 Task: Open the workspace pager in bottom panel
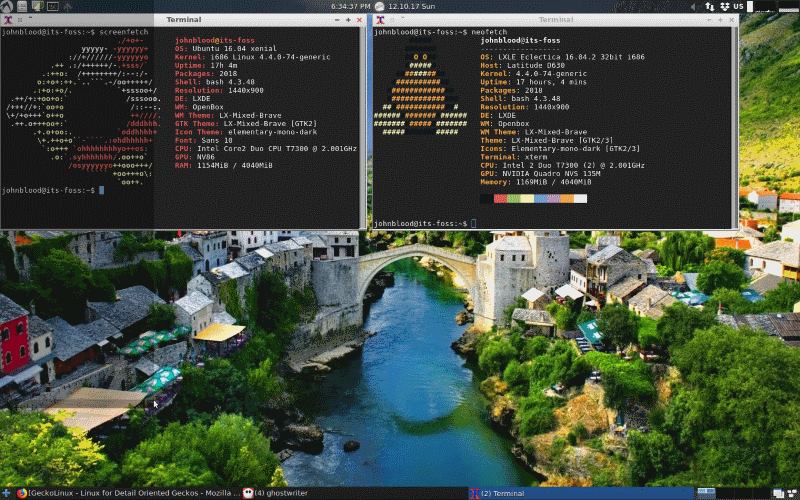(x=707, y=493)
